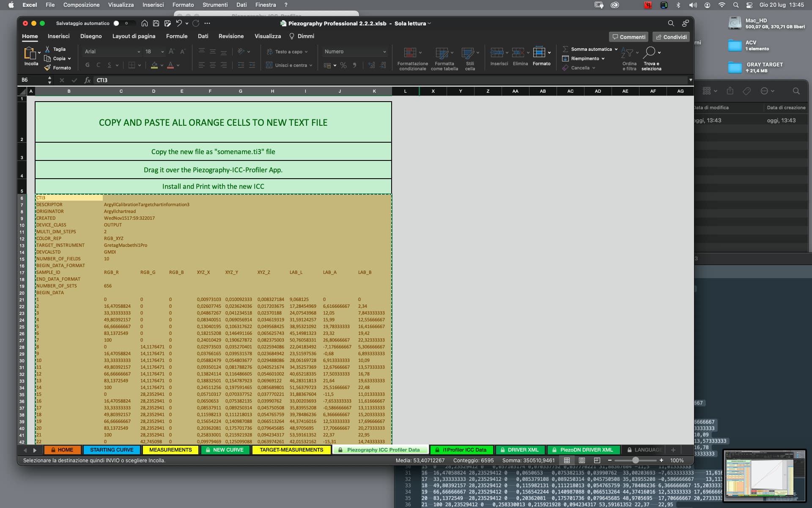Click the percent style icon
Viewport: 812px width, 508px height.
[x=343, y=65]
